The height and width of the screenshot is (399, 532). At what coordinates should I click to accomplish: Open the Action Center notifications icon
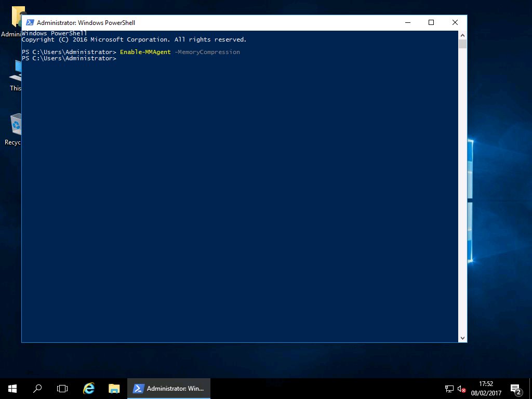[516, 389]
